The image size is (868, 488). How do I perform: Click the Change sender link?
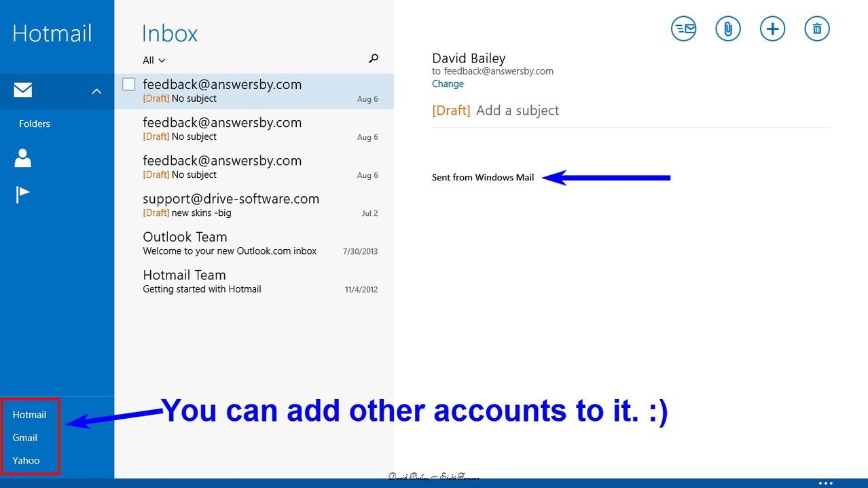448,84
